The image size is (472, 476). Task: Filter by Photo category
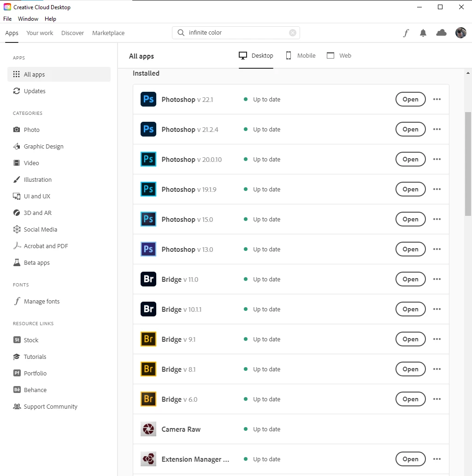coord(26,130)
